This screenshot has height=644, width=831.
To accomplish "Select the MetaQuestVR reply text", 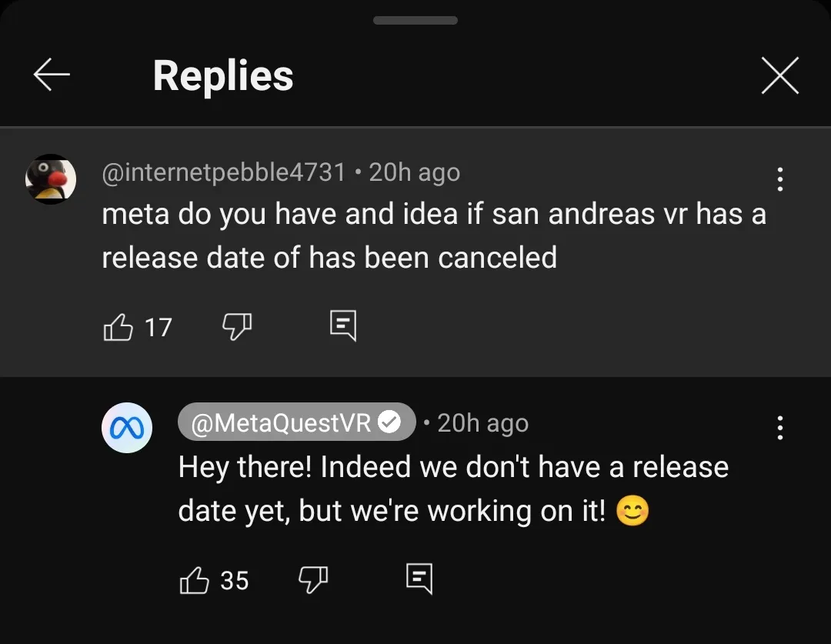I will click(454, 489).
